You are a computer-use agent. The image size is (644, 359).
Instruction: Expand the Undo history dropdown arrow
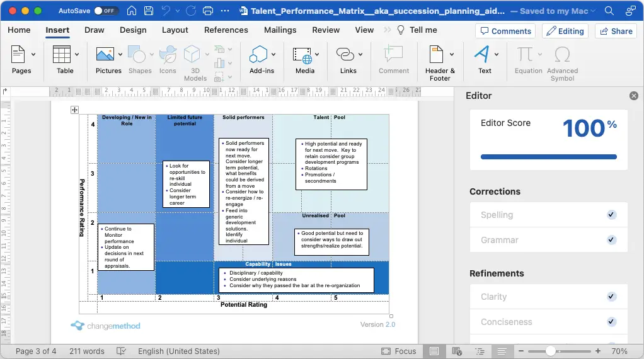pyautogui.click(x=178, y=11)
